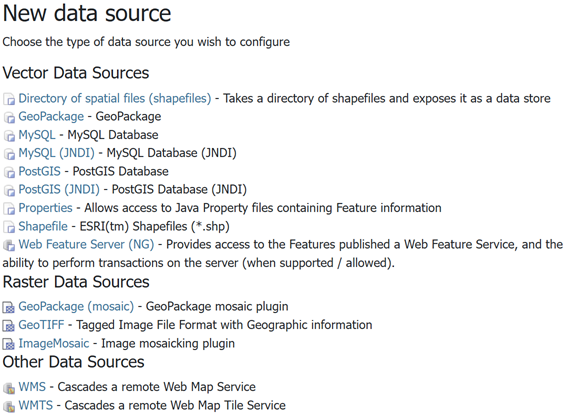The height and width of the screenshot is (417, 567).
Task: Click the cascade icon next to WMS
Action: click(x=9, y=388)
